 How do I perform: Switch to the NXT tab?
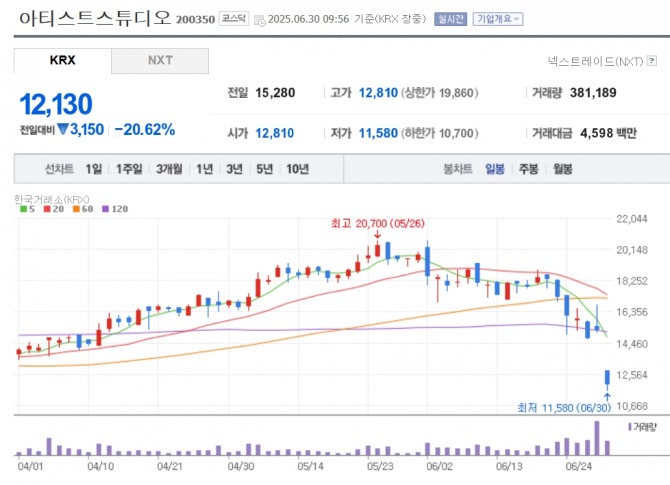point(160,60)
